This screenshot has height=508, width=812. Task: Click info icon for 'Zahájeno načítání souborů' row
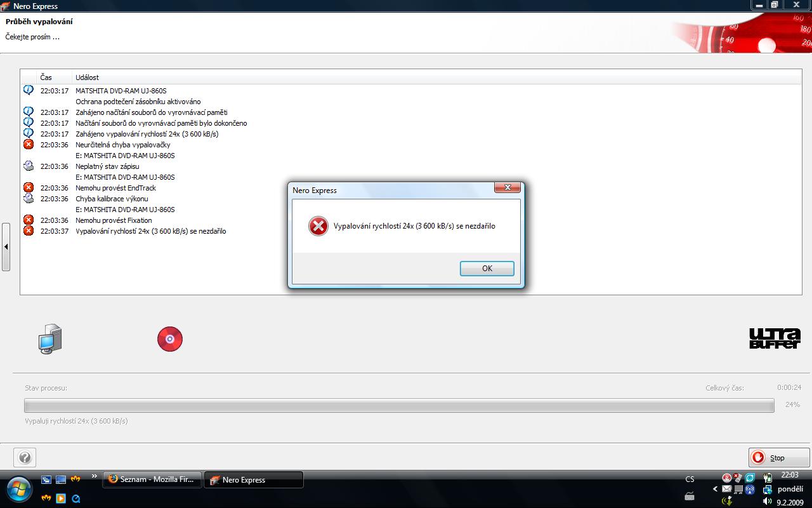pos(29,112)
